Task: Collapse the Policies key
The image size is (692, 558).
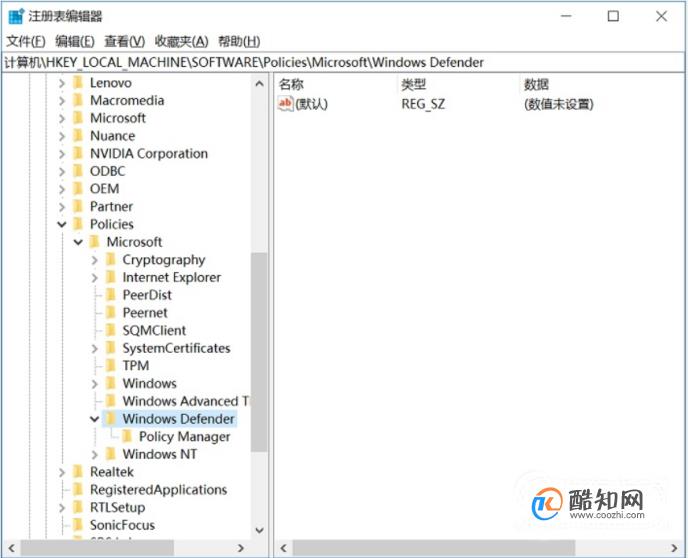Action: pos(62,224)
